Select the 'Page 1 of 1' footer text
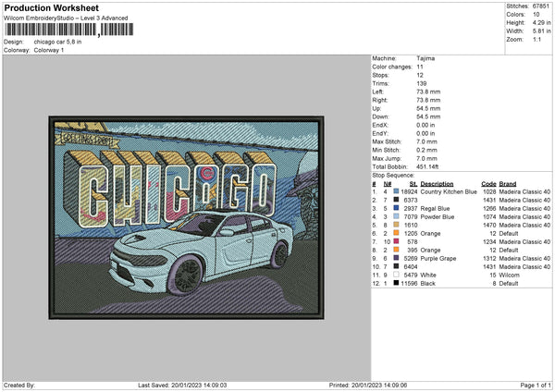 pos(536,385)
